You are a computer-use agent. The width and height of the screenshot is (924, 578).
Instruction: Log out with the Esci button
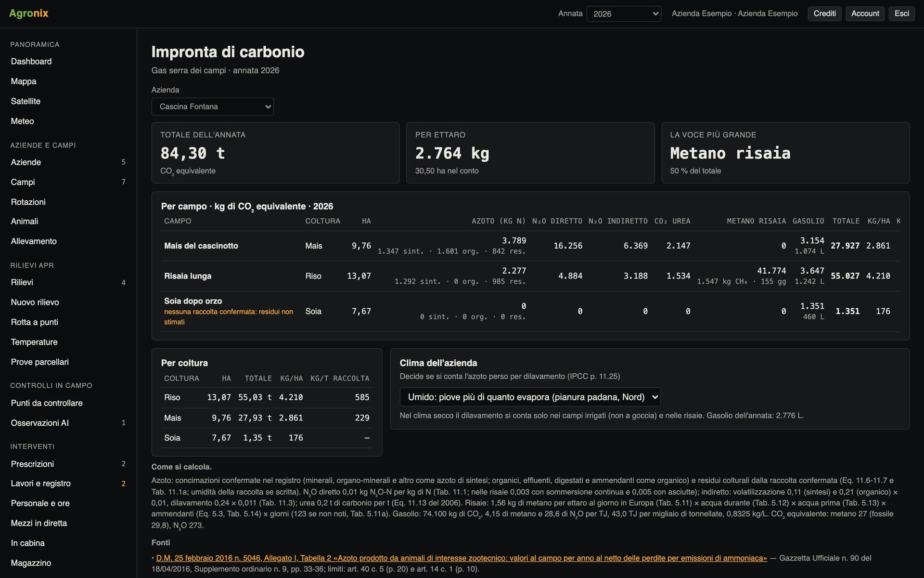[x=901, y=13]
